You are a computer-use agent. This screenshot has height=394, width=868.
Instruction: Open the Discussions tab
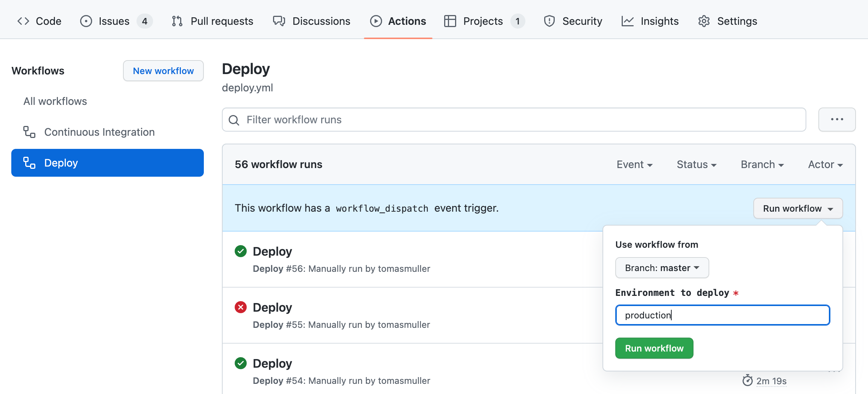[x=311, y=21]
